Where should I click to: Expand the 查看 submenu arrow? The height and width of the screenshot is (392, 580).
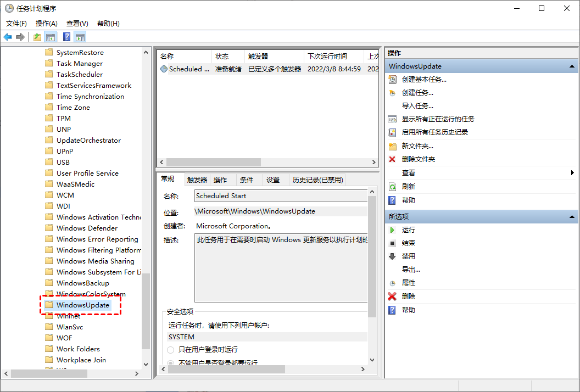click(572, 172)
